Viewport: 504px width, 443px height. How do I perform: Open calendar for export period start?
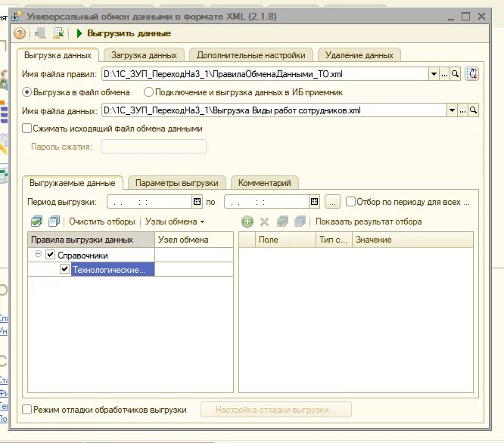[197, 202]
